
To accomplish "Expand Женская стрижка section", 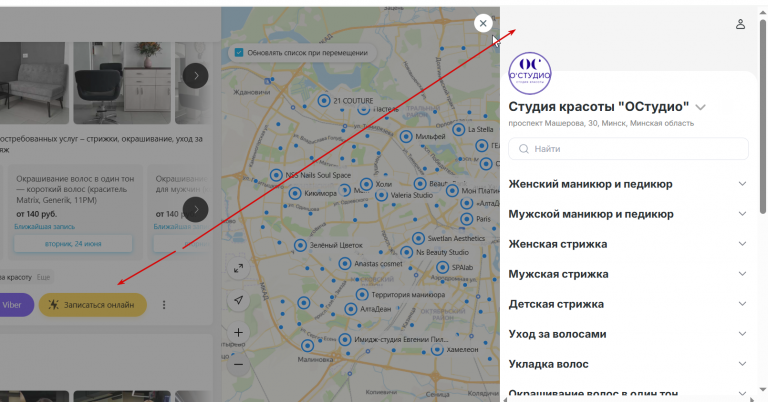I will coord(628,244).
